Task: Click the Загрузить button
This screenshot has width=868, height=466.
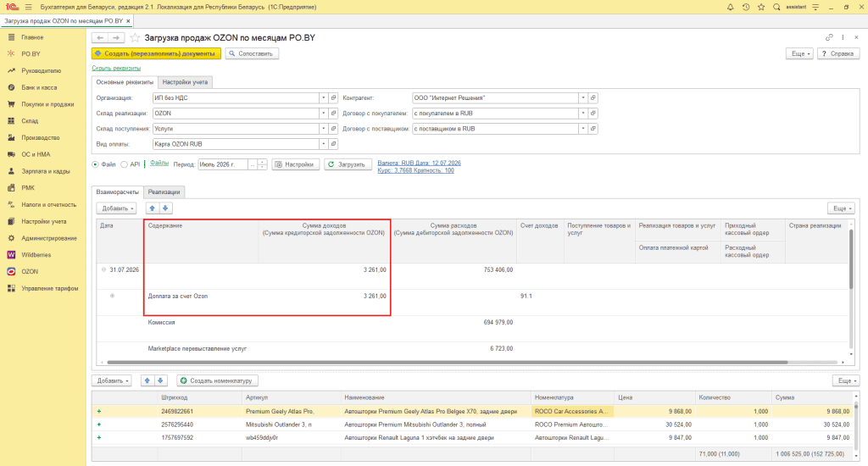Action: [348, 164]
